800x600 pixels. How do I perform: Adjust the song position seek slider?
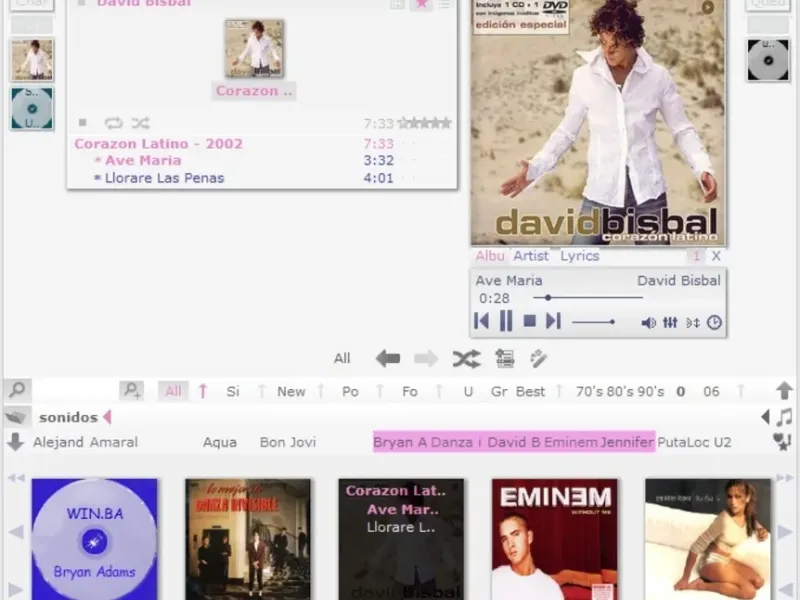click(588, 297)
